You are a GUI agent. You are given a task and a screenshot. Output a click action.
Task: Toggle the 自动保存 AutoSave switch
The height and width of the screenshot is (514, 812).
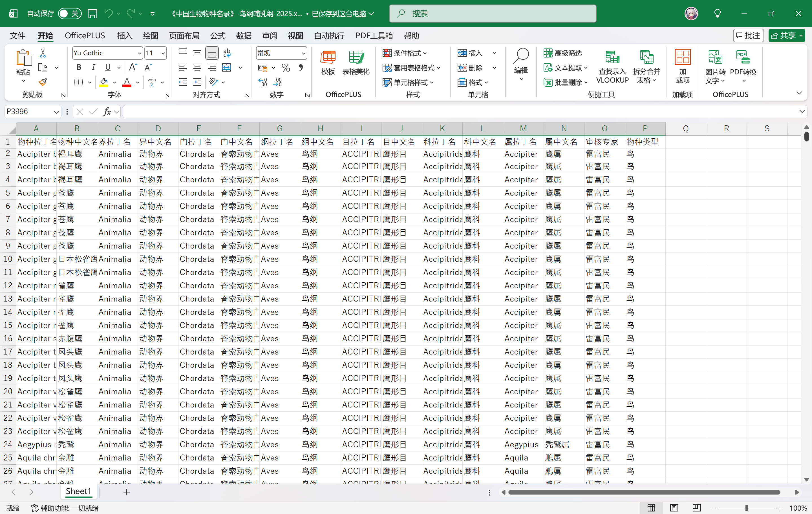[69, 14]
